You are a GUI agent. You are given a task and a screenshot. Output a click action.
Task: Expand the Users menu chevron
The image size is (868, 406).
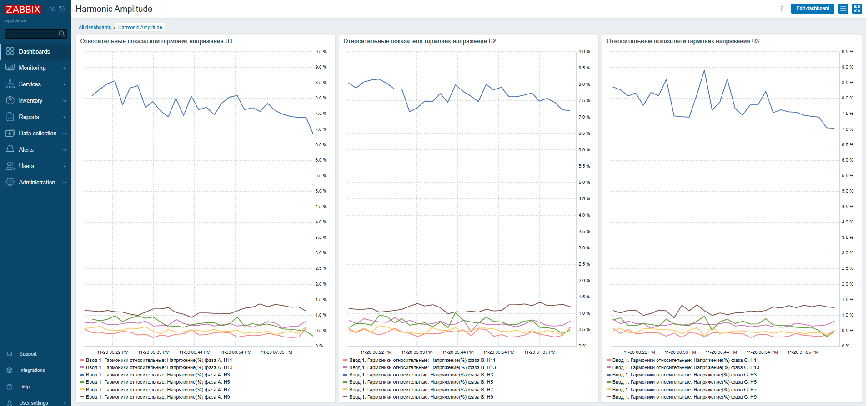pyautogui.click(x=65, y=166)
